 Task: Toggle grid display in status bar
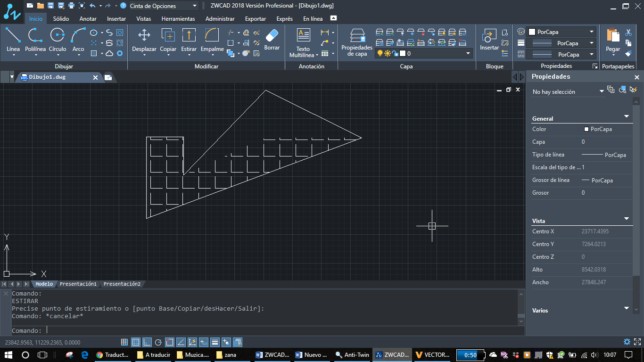click(136, 342)
